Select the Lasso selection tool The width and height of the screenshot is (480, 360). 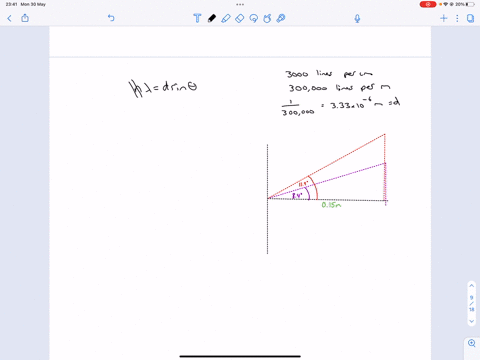tap(254, 18)
